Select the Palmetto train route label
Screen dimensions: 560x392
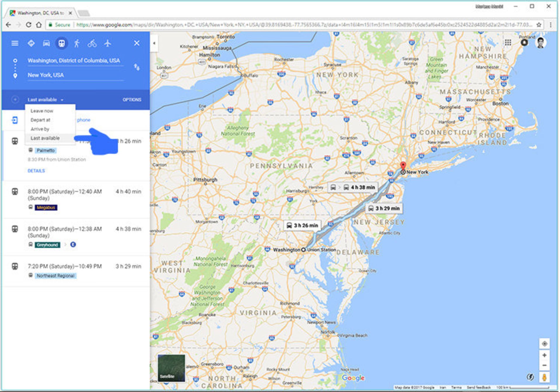pyautogui.click(x=46, y=150)
